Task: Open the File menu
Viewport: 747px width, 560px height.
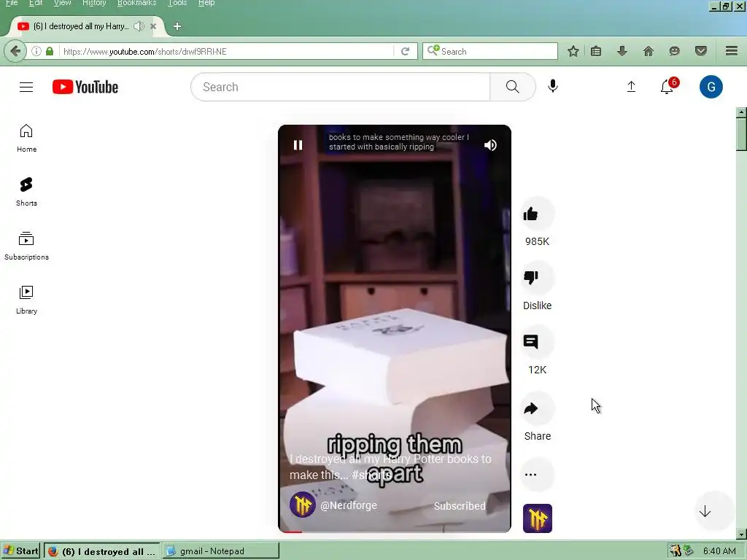Action: [12, 3]
